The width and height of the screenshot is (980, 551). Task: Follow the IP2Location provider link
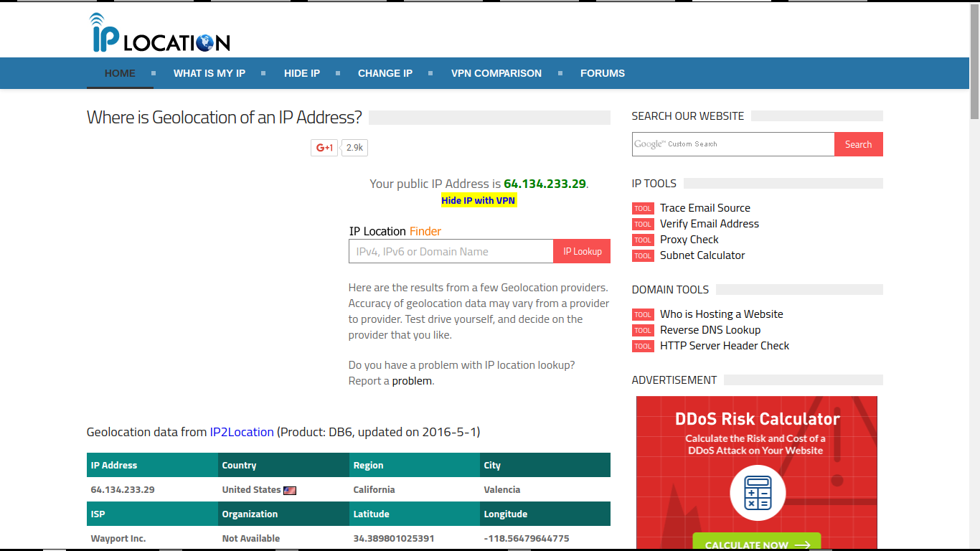[242, 432]
